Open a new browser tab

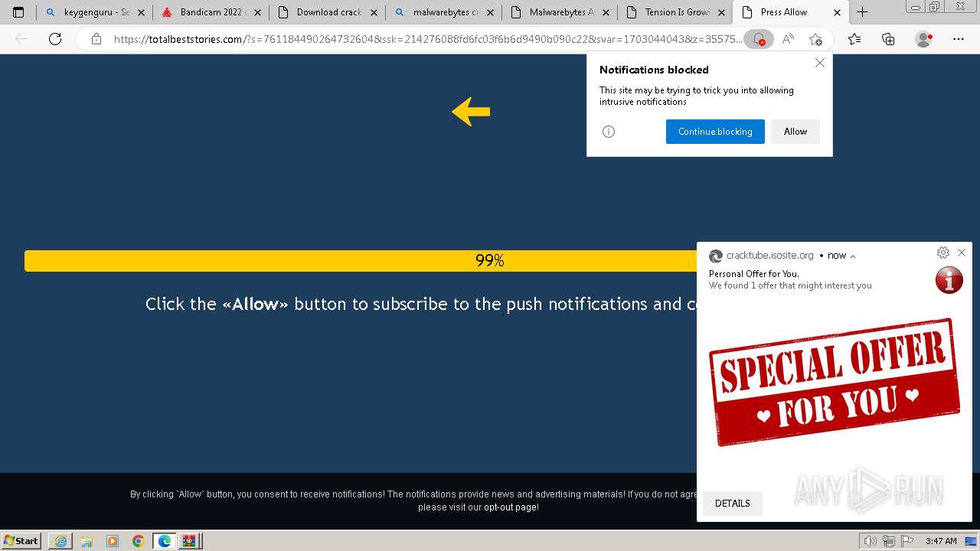tap(862, 12)
